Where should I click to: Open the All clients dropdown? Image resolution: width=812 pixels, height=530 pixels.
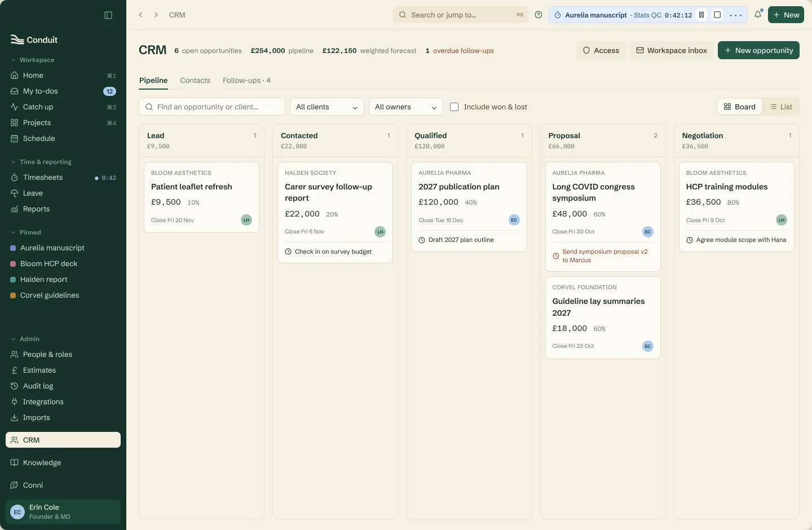point(327,107)
